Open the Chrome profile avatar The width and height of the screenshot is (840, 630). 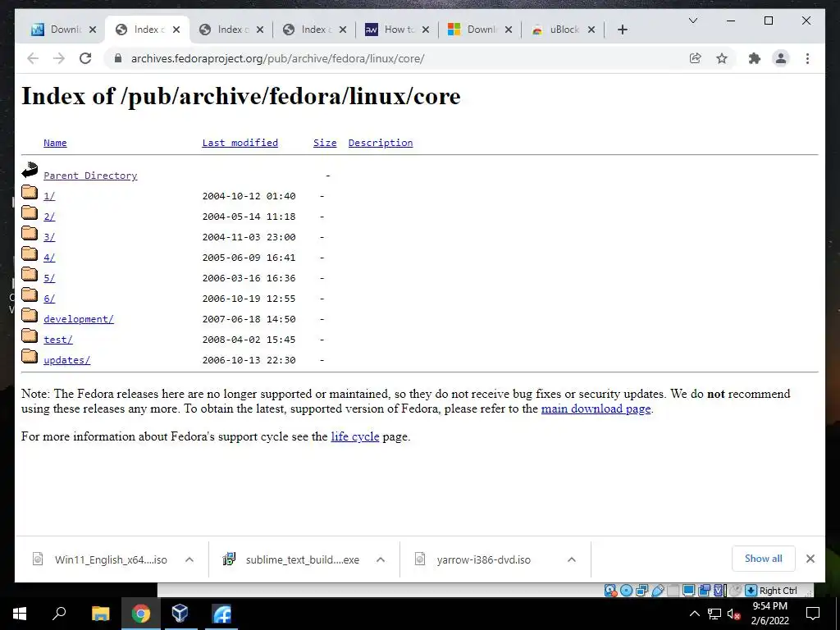click(781, 58)
